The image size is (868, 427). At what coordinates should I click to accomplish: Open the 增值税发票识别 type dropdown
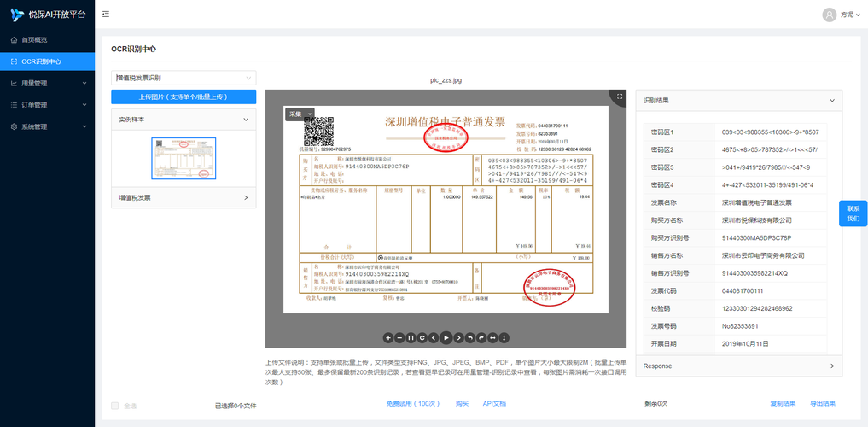[x=184, y=78]
